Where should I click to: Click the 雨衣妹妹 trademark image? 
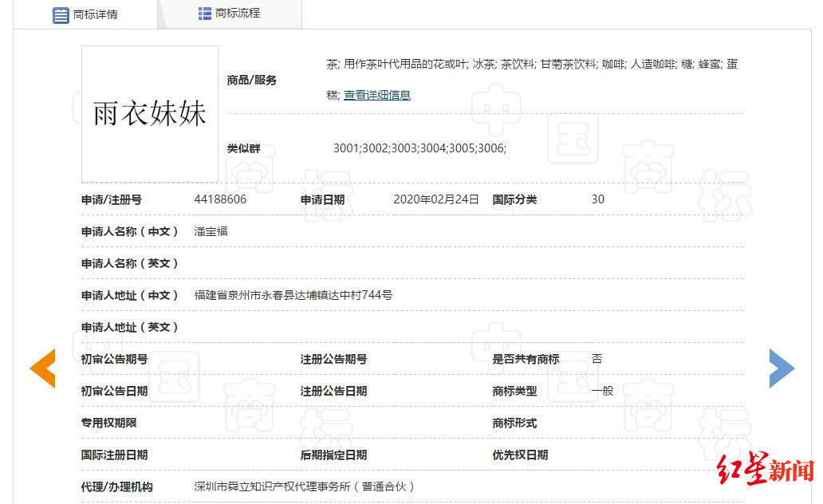(149, 113)
